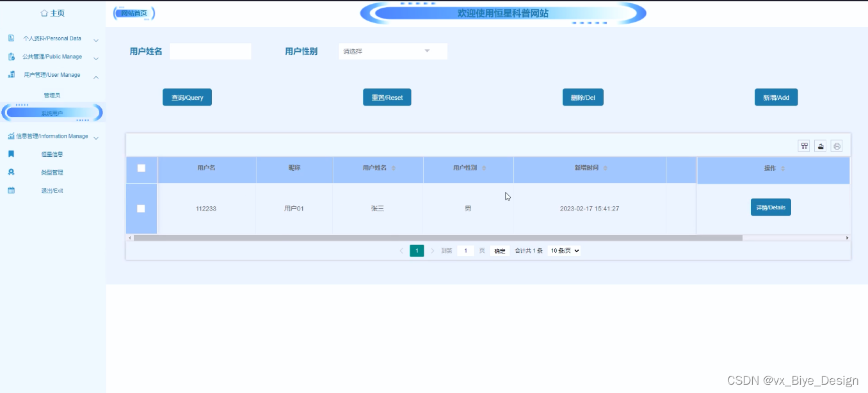Click the 用户名 column header
This screenshot has width=868, height=393.
(206, 168)
